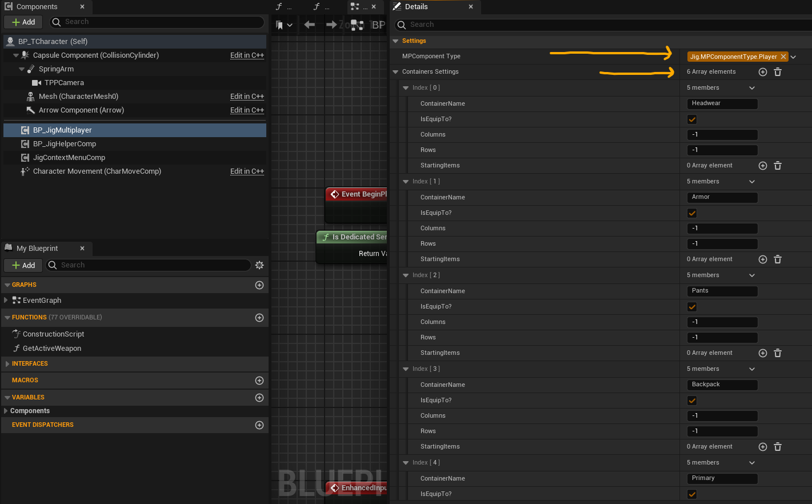Uncheck IsEquipTo? for Primary container
Screen dimensions: 812x504
692,494
